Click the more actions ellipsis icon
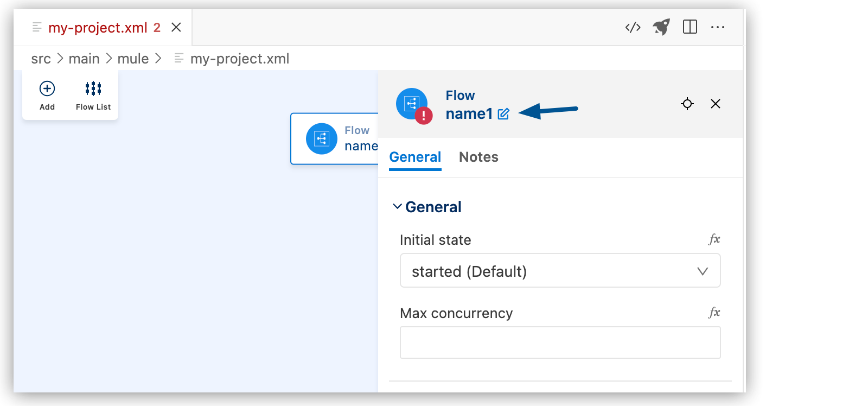 point(719,27)
